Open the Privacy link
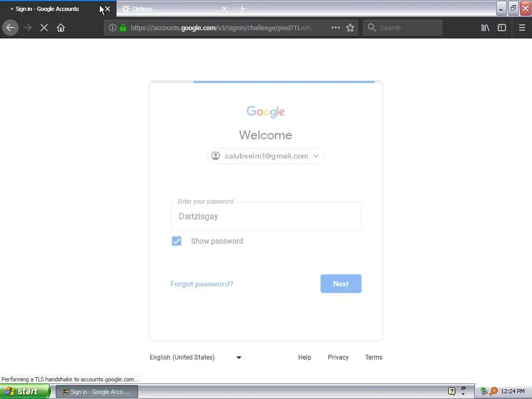Viewport: 532px width, 399px height. pos(338,357)
